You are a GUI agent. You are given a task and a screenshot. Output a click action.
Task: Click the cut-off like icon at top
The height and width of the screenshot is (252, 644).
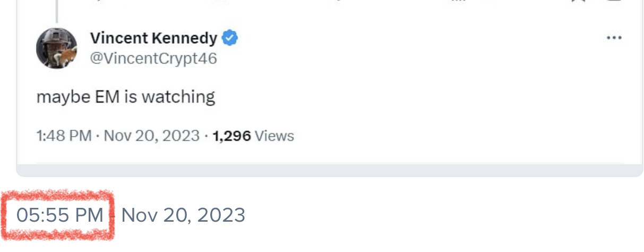coord(340,1)
